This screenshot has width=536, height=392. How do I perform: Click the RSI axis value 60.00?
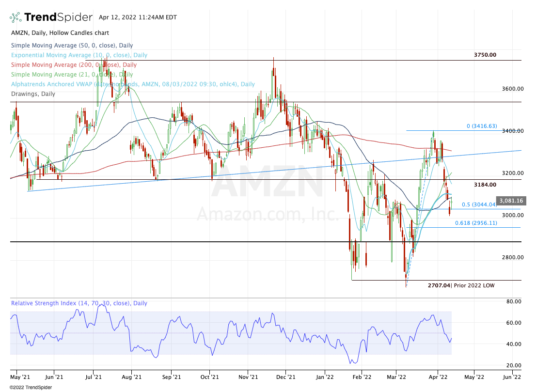point(514,323)
